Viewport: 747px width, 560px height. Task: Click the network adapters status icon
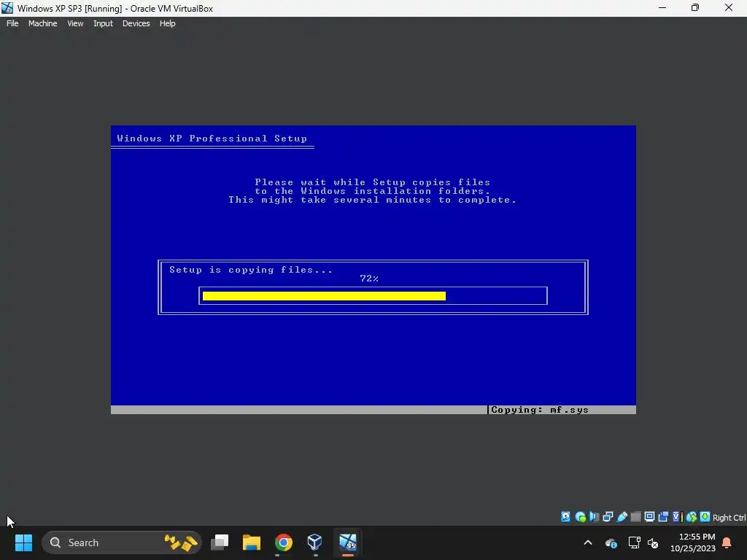pyautogui.click(x=608, y=517)
